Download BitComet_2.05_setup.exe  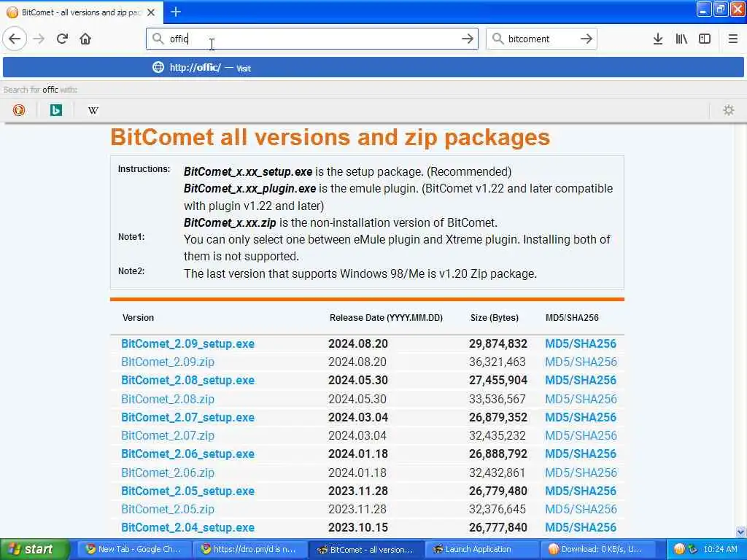(x=187, y=491)
